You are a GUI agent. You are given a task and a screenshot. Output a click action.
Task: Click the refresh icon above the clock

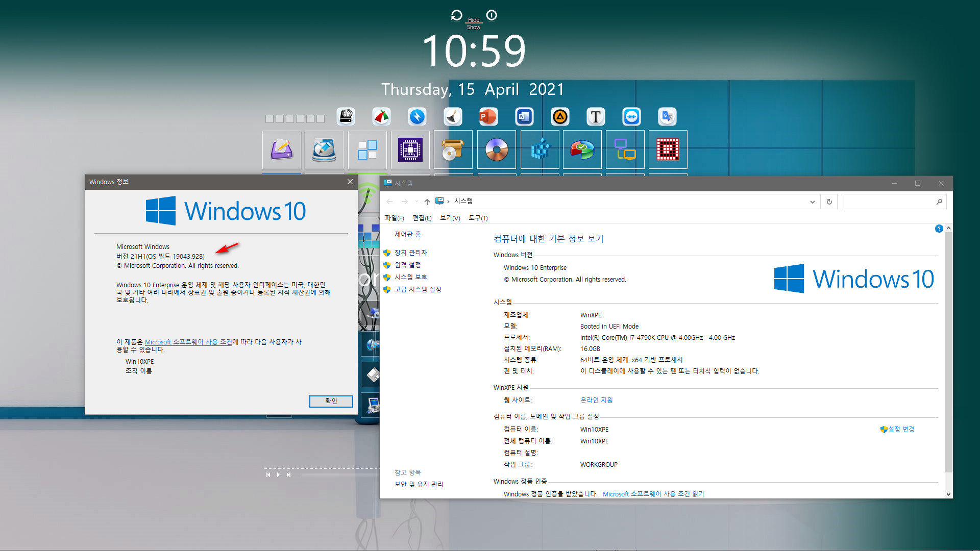click(456, 15)
